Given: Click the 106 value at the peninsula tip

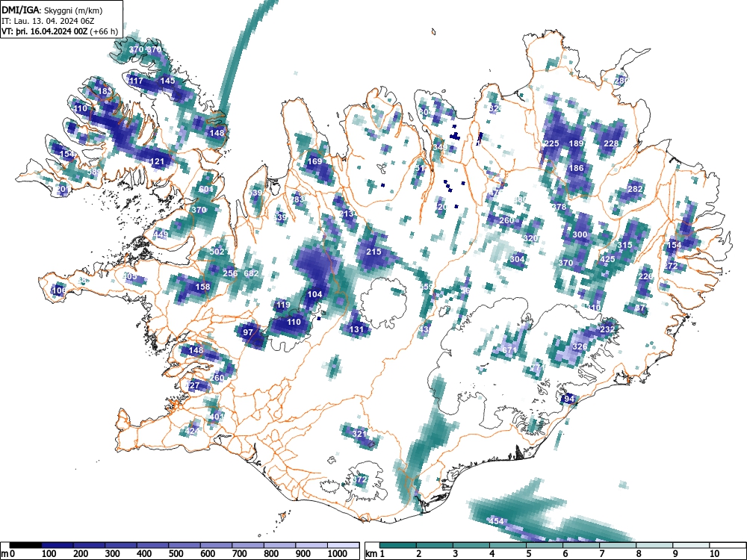Looking at the screenshot, I should [x=59, y=290].
